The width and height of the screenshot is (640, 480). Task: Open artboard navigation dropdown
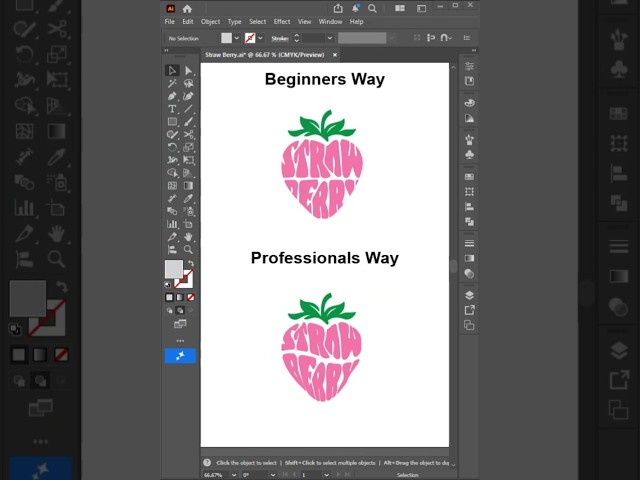coord(327,475)
